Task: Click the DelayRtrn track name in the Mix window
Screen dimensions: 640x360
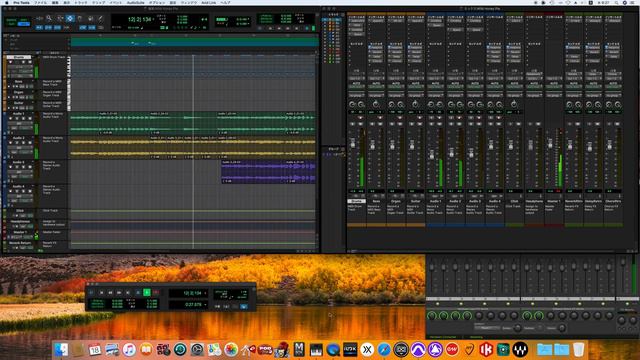Action: click(593, 201)
